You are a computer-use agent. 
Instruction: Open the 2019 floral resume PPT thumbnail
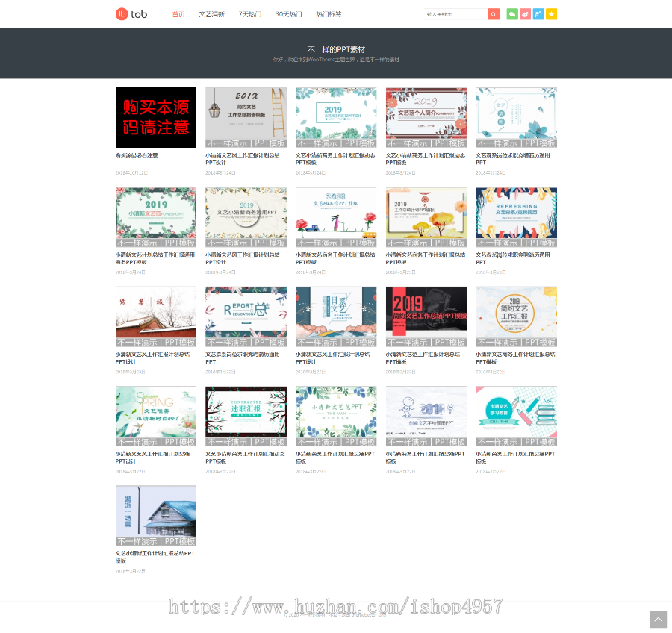click(x=426, y=116)
